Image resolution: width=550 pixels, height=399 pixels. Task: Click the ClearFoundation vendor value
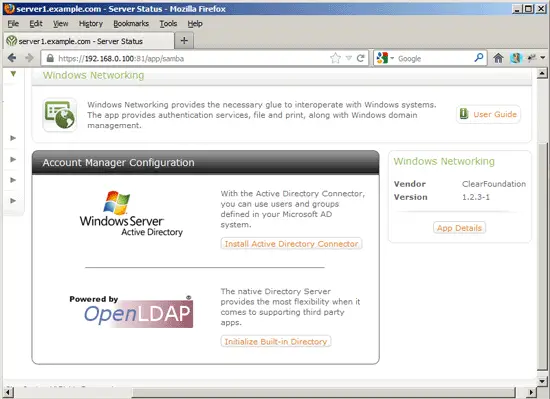coord(494,184)
